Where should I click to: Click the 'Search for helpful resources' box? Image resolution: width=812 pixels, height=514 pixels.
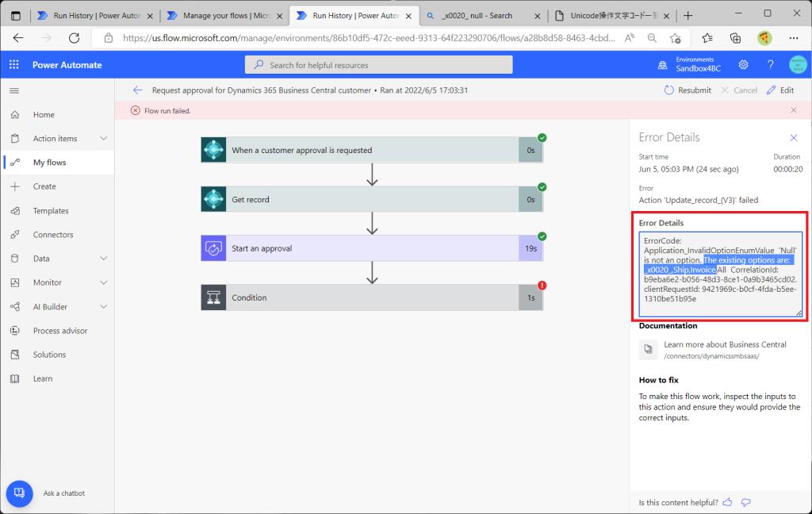(x=378, y=65)
